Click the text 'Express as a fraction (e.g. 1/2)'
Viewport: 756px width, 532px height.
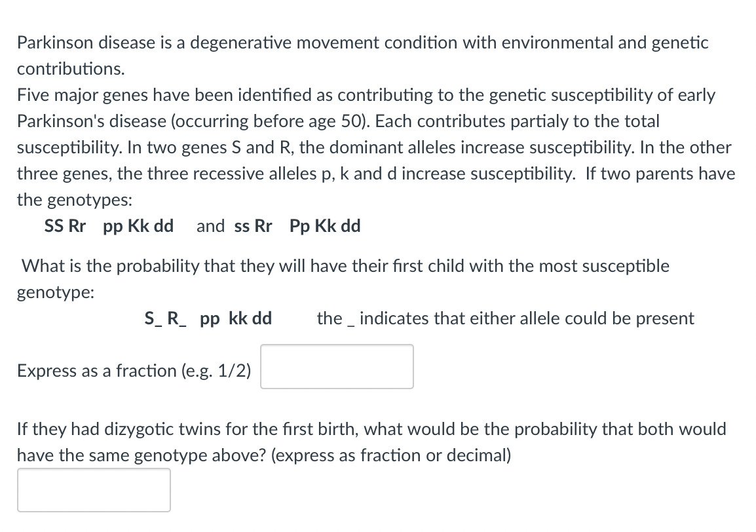(x=133, y=371)
